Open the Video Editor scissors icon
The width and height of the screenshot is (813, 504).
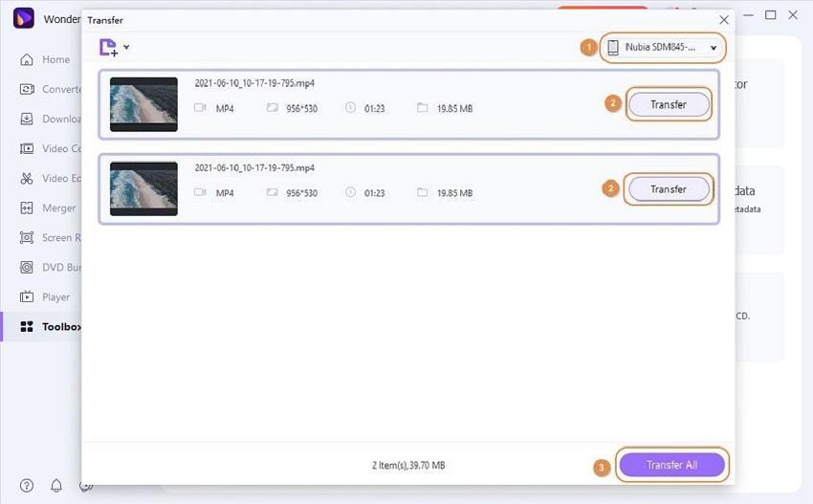pyautogui.click(x=27, y=179)
